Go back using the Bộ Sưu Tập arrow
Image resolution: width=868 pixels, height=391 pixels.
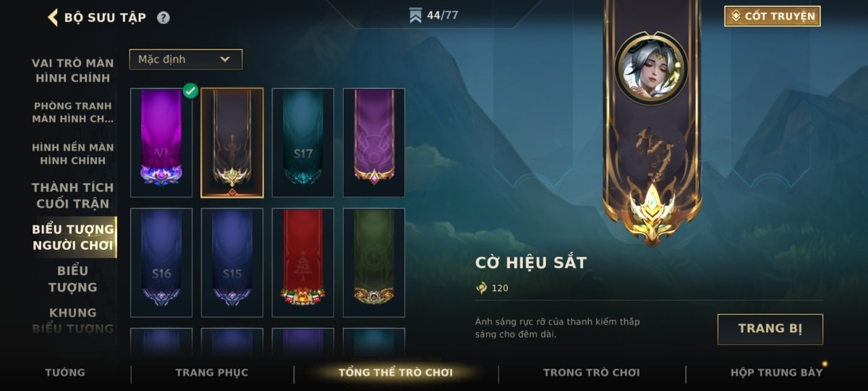53,17
